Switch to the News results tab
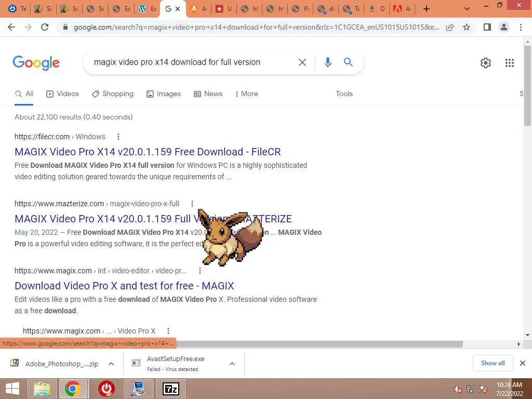This screenshot has height=399, width=532. [x=208, y=94]
